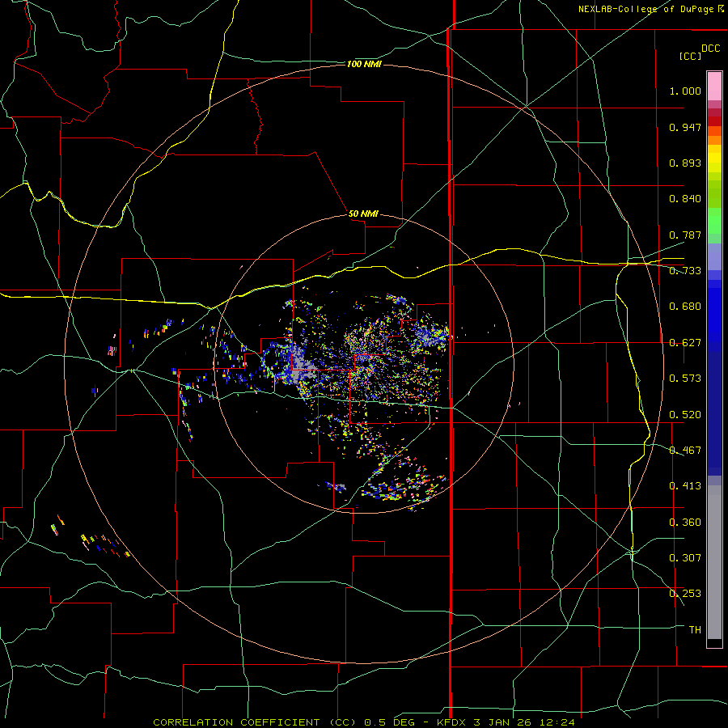Click the Correlation Coefficient caption at bottom
This screenshot has height=728, width=728.
364,722
